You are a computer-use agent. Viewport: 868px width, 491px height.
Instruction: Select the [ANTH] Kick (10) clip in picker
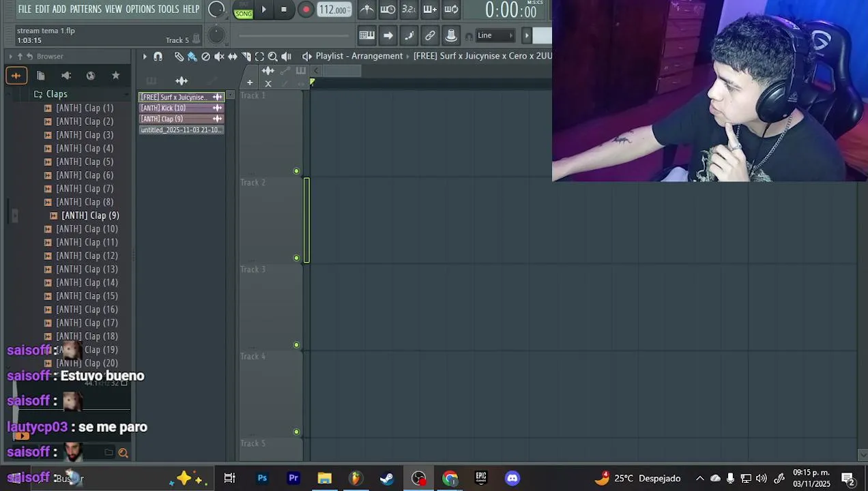182,108
